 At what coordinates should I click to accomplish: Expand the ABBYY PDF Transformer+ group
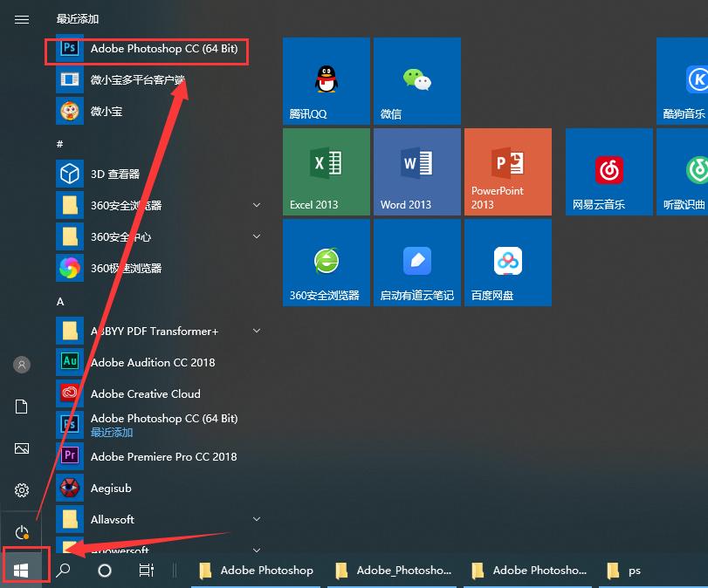(x=256, y=331)
